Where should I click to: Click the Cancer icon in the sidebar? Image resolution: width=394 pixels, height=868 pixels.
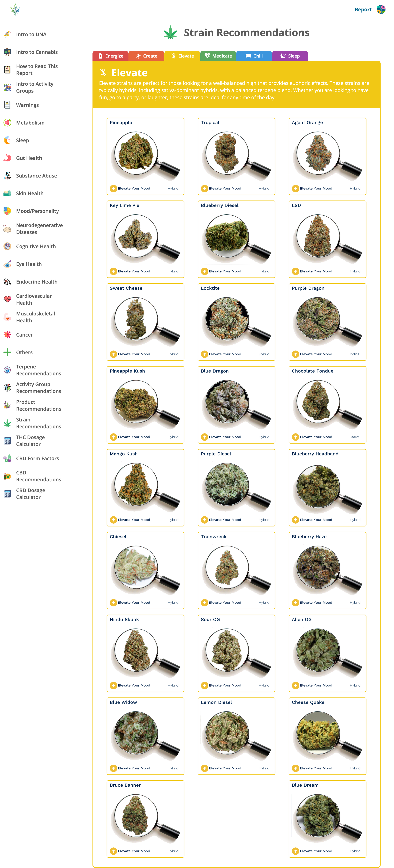(7, 335)
